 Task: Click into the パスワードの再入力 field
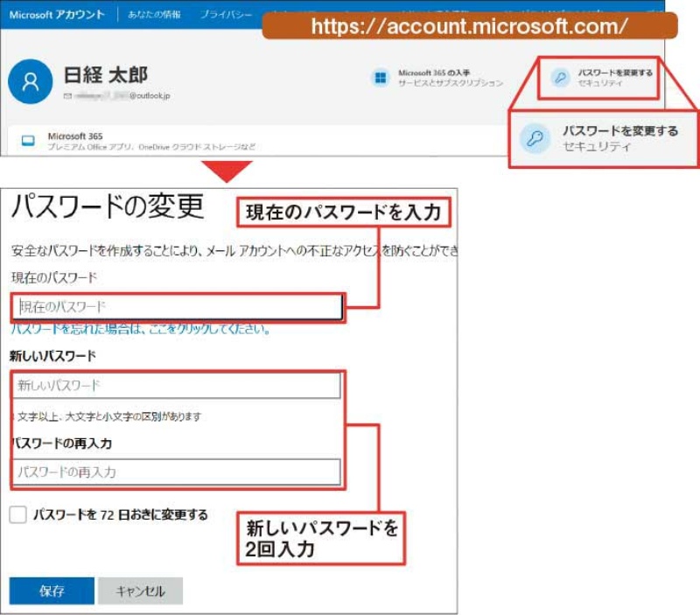point(176,472)
